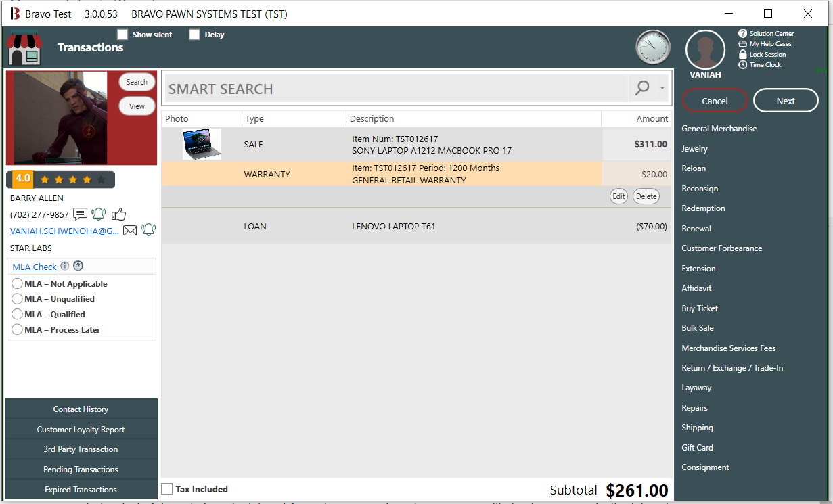Select Reconsign from menu
The image size is (833, 504).
pyautogui.click(x=700, y=189)
